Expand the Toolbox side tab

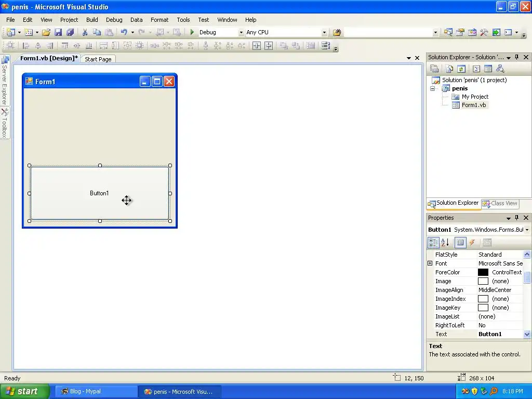(5, 123)
